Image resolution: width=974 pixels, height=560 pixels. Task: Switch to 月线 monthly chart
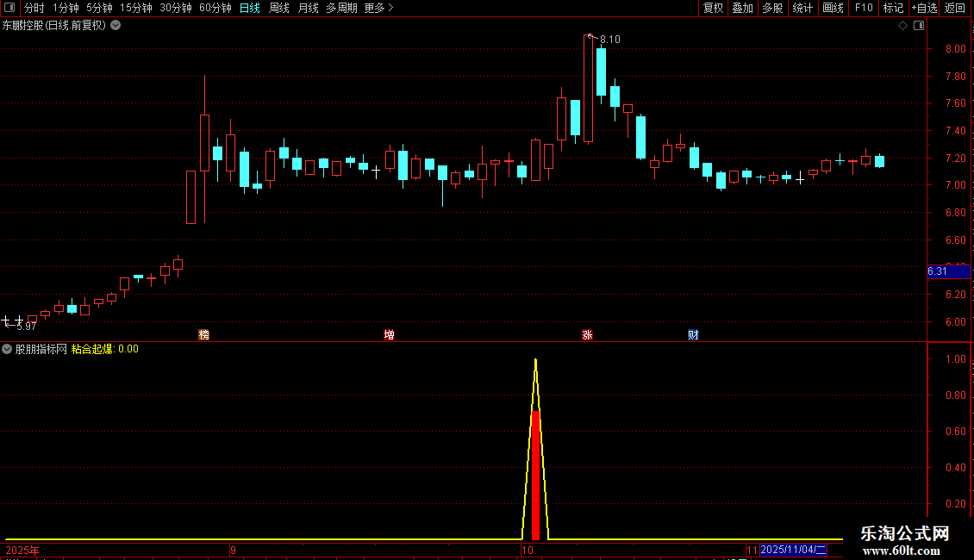pos(308,8)
